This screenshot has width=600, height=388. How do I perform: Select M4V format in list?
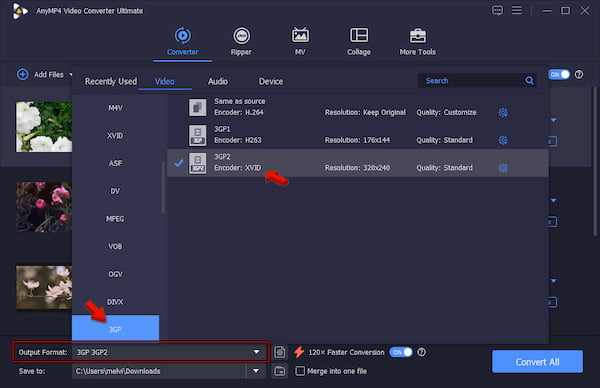coord(115,108)
